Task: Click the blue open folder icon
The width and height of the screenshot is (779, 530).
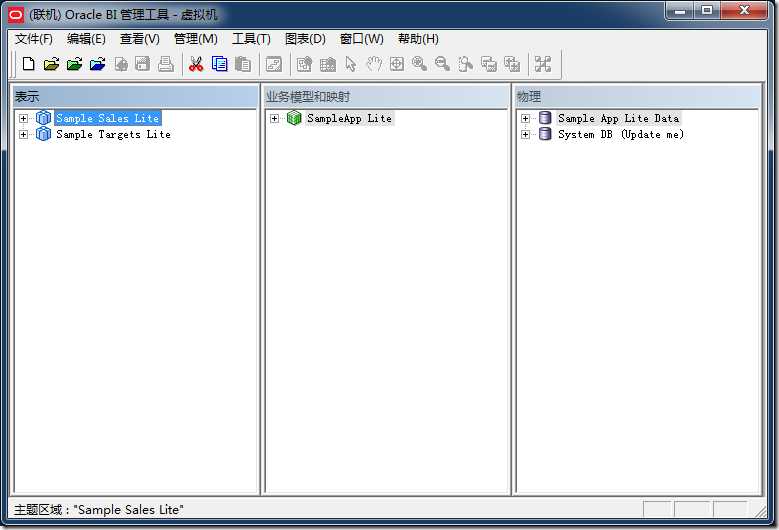Action: point(97,64)
